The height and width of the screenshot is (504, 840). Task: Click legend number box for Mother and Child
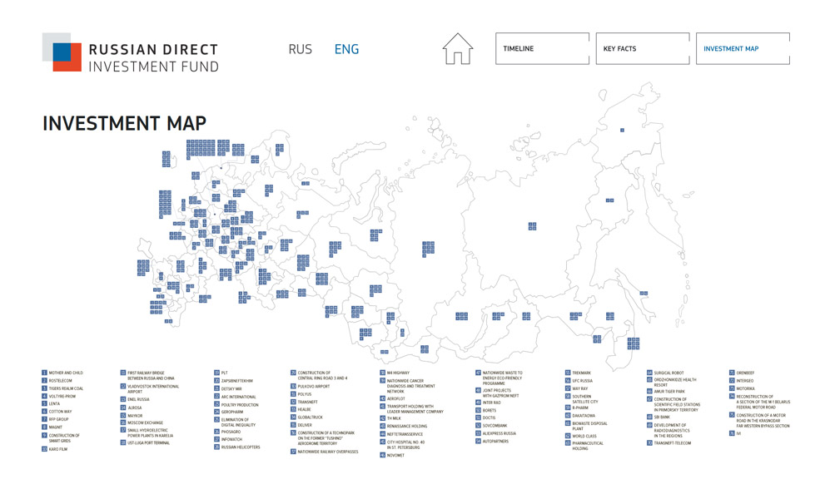pos(44,373)
